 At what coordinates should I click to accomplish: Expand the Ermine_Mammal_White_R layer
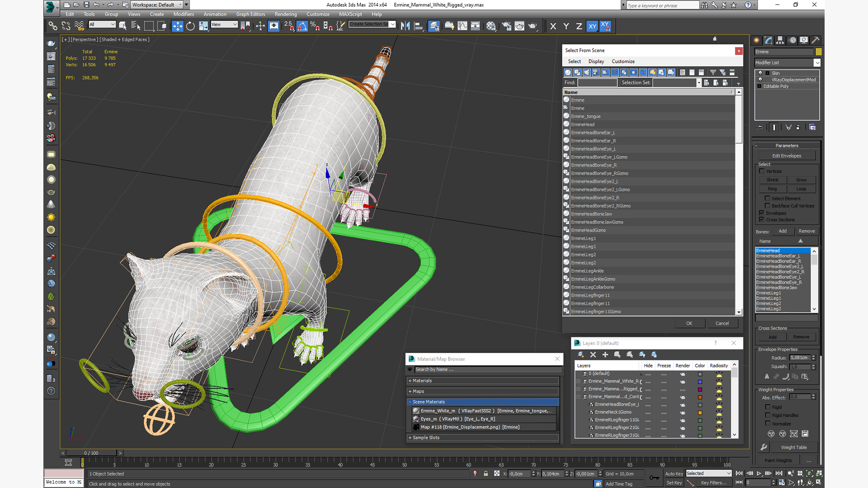coord(578,381)
